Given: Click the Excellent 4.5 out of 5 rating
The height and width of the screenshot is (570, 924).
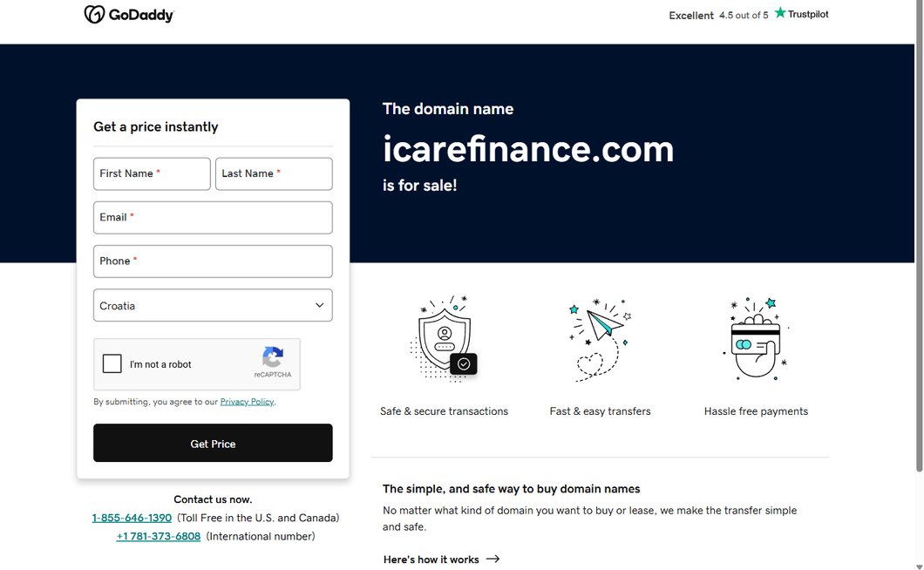Looking at the screenshot, I should [x=718, y=16].
